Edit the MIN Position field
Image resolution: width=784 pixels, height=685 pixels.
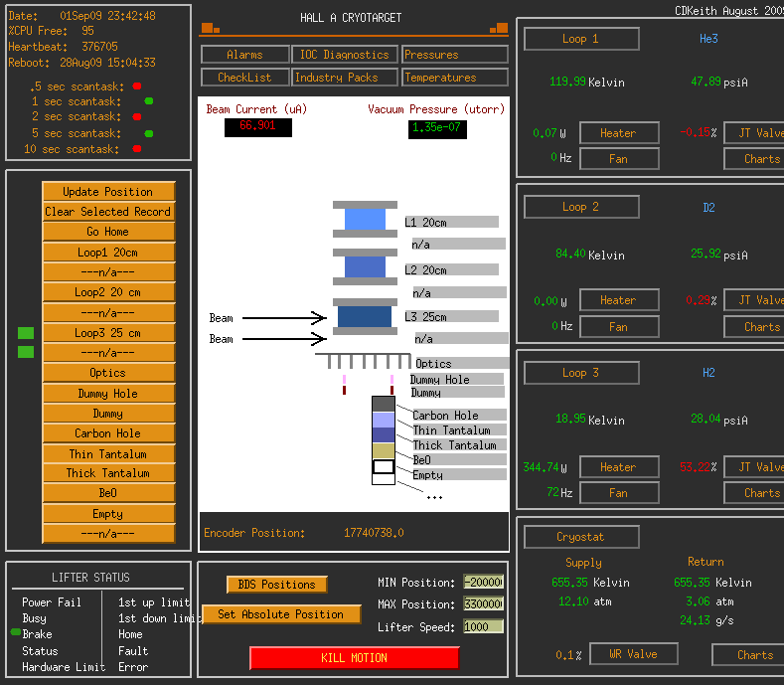[483, 582]
